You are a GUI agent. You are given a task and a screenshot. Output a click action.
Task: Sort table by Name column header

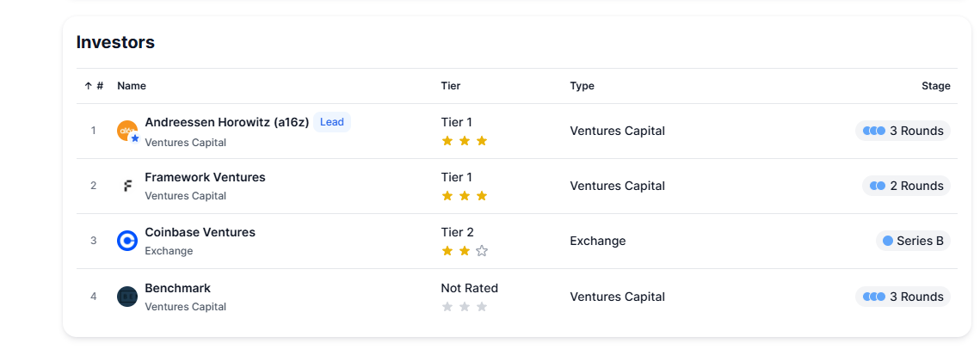coord(132,86)
